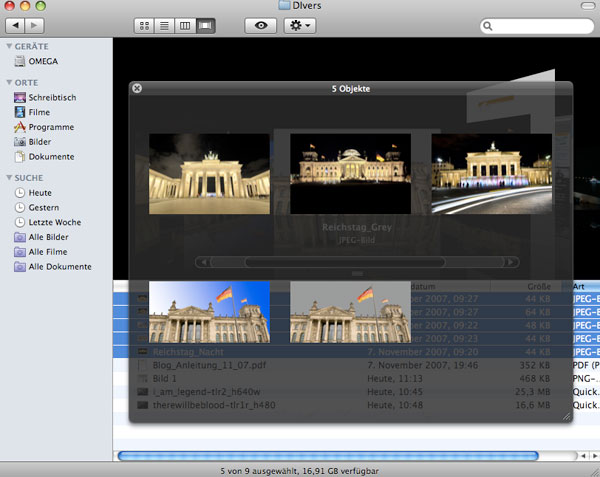Image resolution: width=600 pixels, height=477 pixels.
Task: Click the toolbar toggle pill button
Action: tap(588, 6)
